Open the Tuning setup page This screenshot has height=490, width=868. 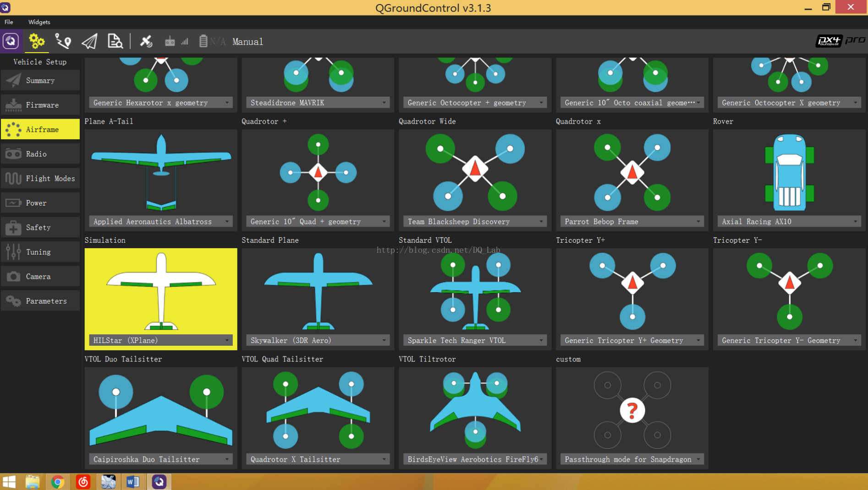click(x=40, y=252)
